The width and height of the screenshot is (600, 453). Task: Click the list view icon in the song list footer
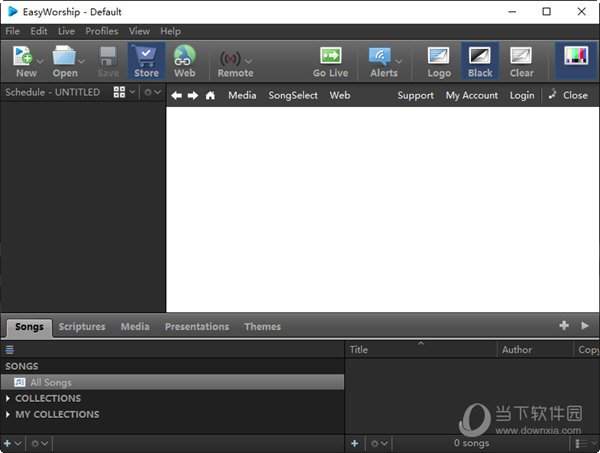581,443
